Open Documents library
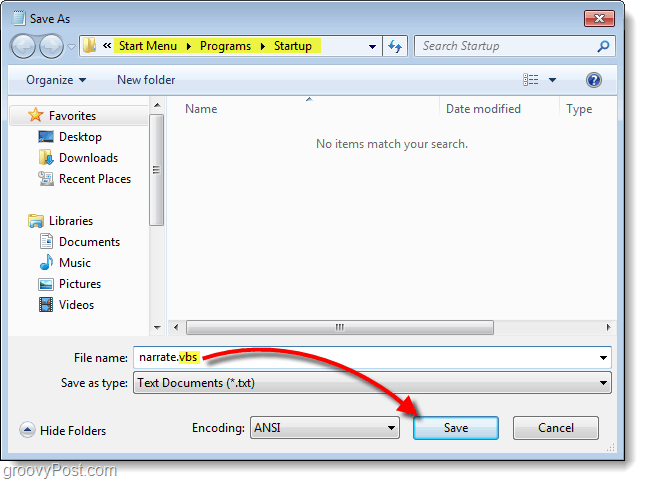This screenshot has height=481, width=645. pos(89,242)
